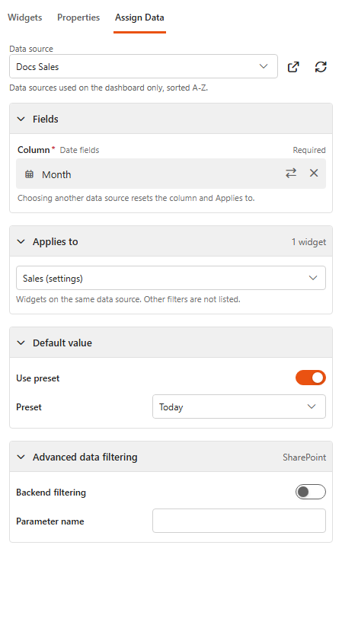Click 'Choosing another data source resets' note
The width and height of the screenshot is (342, 644).
tap(136, 198)
